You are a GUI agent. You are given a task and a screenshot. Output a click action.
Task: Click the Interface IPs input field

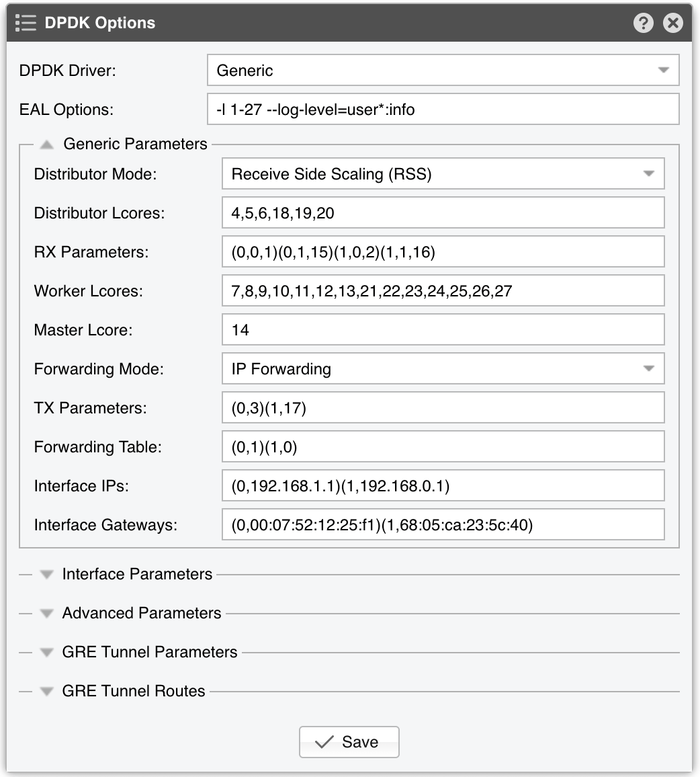pyautogui.click(x=443, y=485)
